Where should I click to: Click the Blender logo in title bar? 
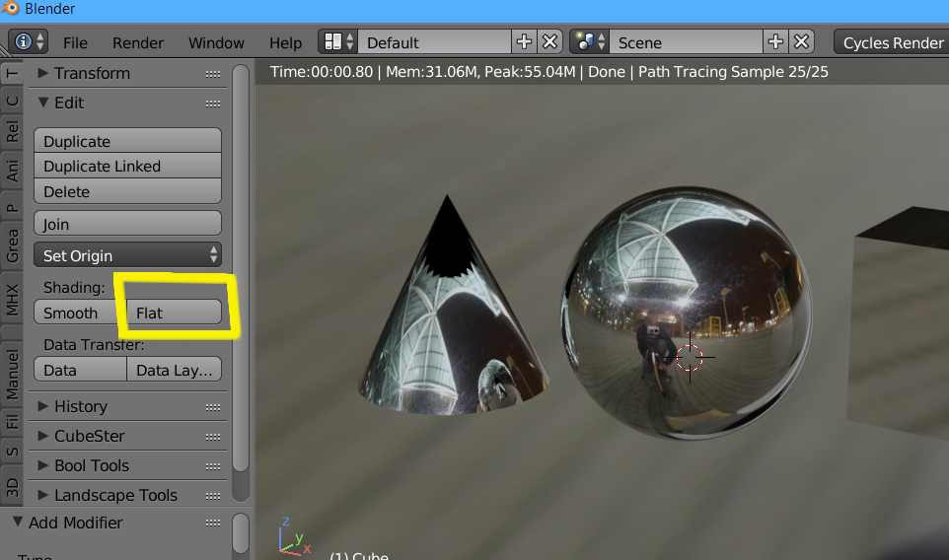coord(10,9)
